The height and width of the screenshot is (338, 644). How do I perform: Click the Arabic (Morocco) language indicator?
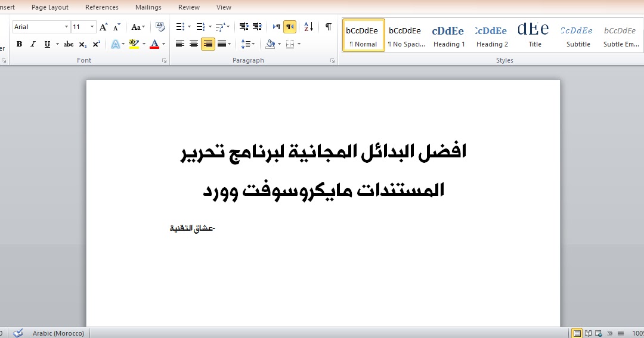click(58, 333)
